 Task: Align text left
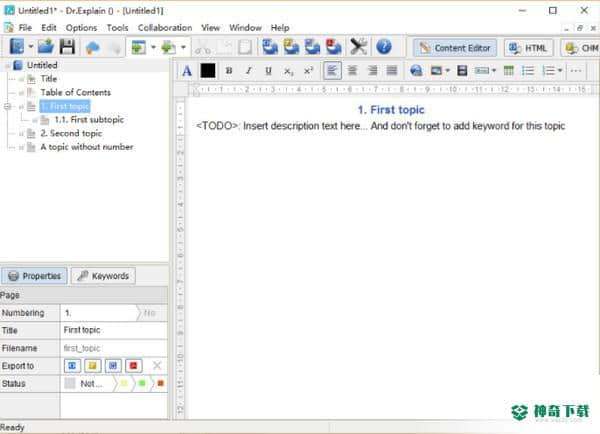point(332,71)
